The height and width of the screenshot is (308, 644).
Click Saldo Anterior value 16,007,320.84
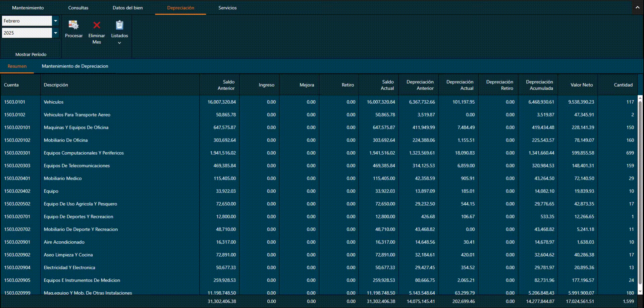pos(222,102)
